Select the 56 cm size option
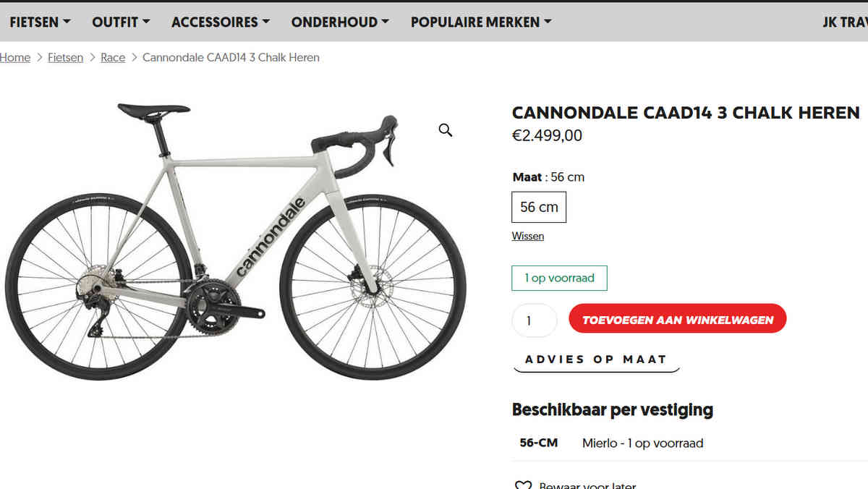The width and height of the screenshot is (868, 489). coord(539,208)
